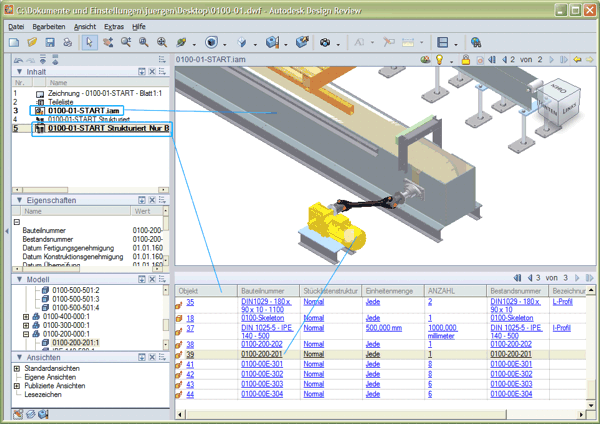Collapse tree node 0100-200-000:1

[26, 334]
